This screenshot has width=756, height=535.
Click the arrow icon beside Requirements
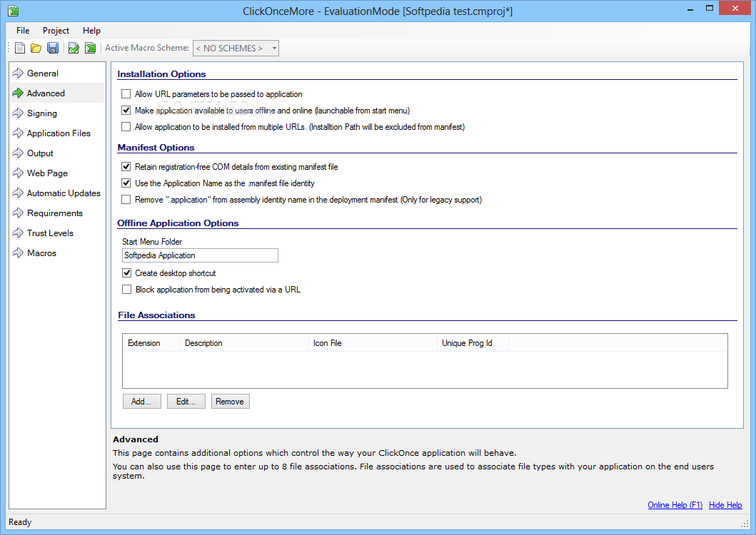point(18,213)
